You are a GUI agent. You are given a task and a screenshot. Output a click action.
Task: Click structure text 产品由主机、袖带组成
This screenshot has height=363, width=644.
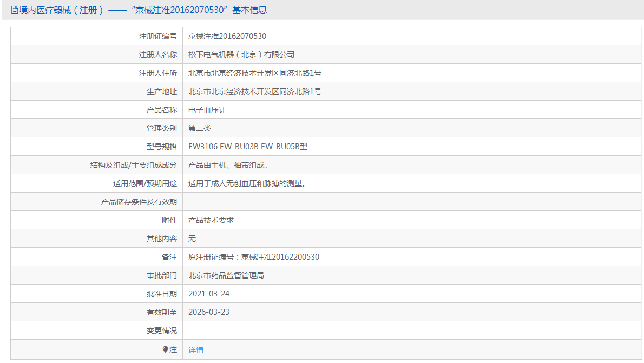(228, 165)
